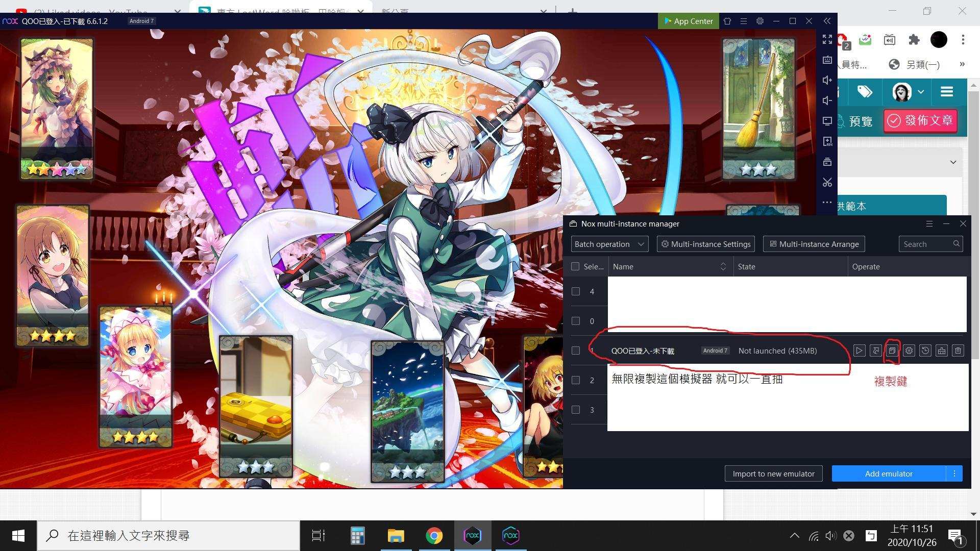Click the TV audio extension icon in Chrome

point(890,39)
